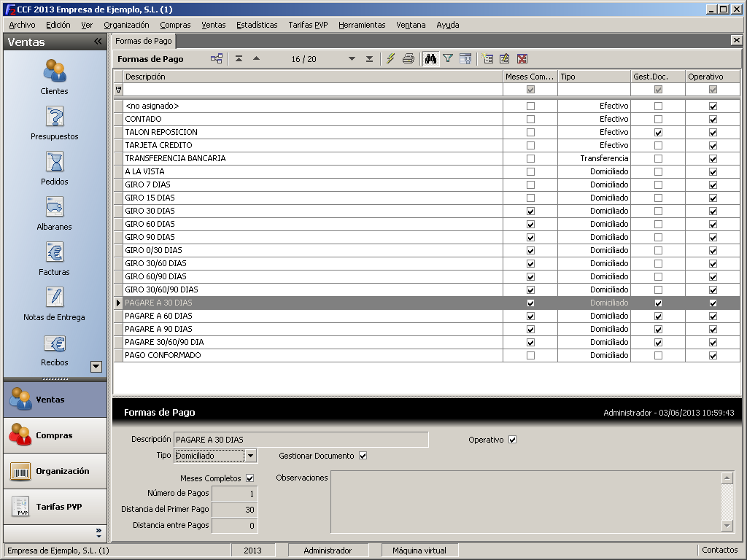Viewport: 747px width, 560px height.
Task: Open the Organización menu
Action: (126, 25)
